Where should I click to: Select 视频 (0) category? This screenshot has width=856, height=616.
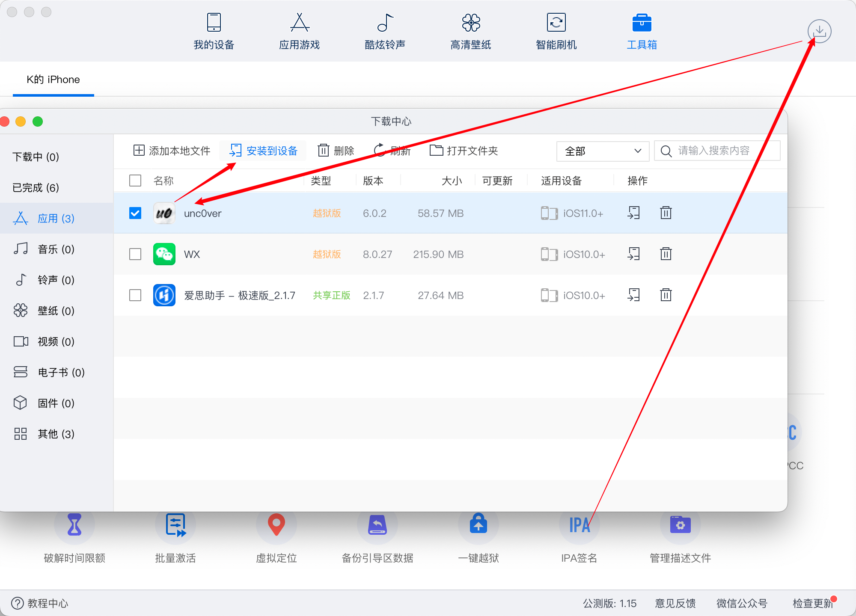coord(56,341)
